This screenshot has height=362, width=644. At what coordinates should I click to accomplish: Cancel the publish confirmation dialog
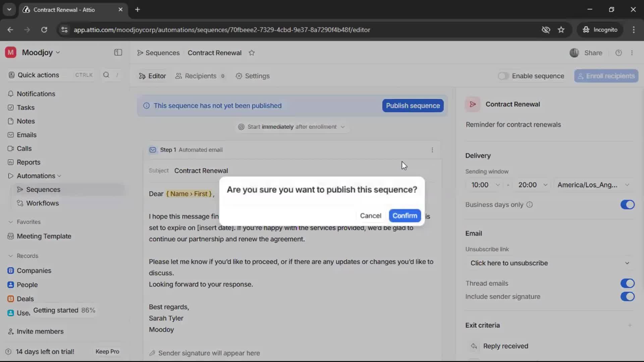[371, 216]
